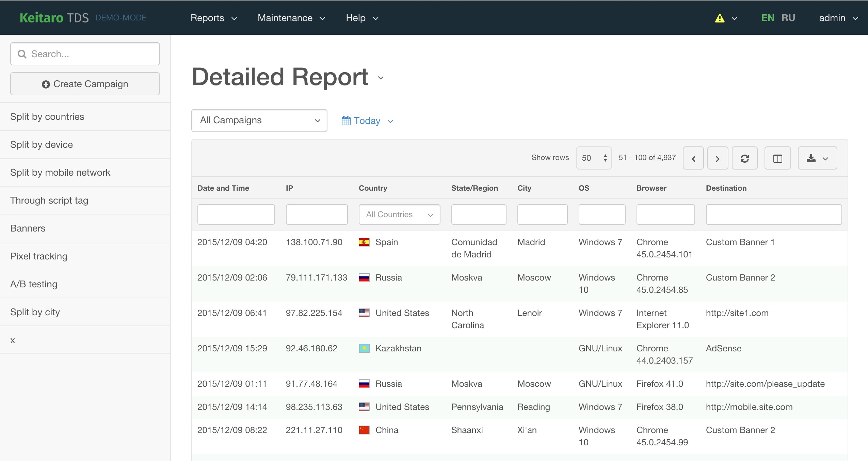The height and width of the screenshot is (461, 868).
Task: Click the Create Campaign button
Action: pyautogui.click(x=85, y=84)
